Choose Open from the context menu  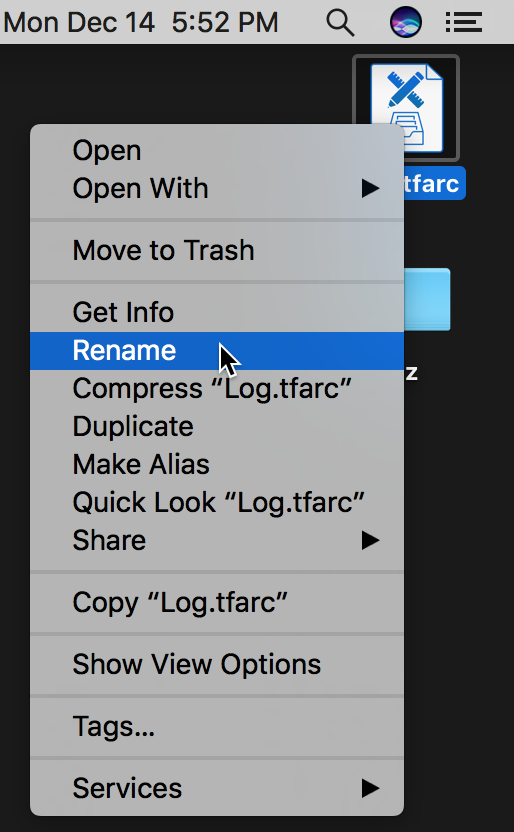point(217,151)
